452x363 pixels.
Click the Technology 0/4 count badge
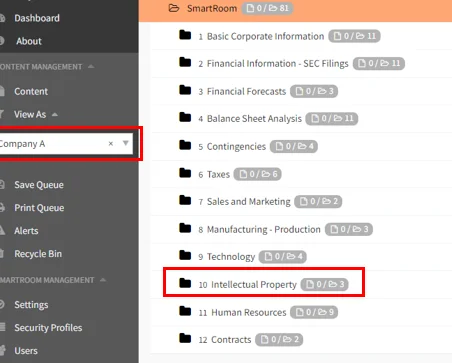[283, 256]
